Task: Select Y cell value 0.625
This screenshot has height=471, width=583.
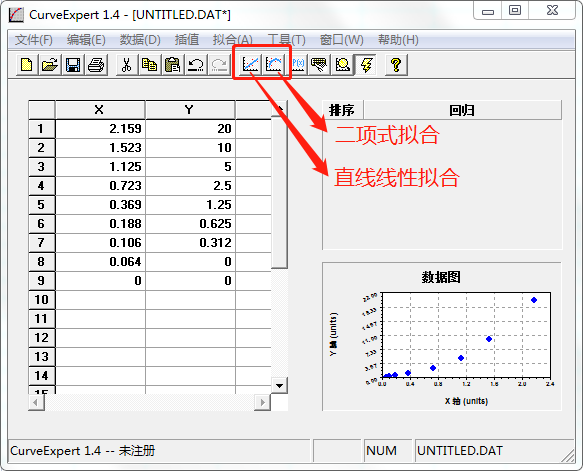Action: point(190,224)
